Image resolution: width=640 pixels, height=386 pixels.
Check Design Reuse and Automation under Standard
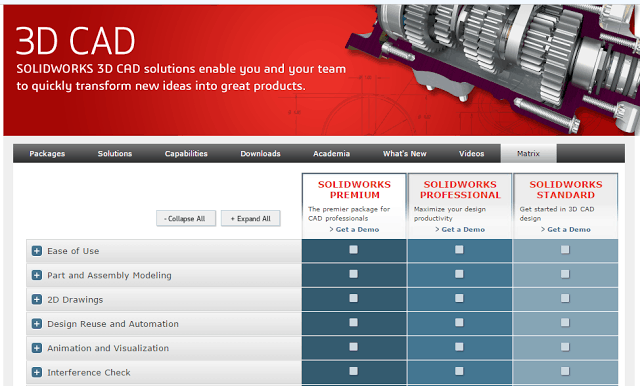point(565,322)
